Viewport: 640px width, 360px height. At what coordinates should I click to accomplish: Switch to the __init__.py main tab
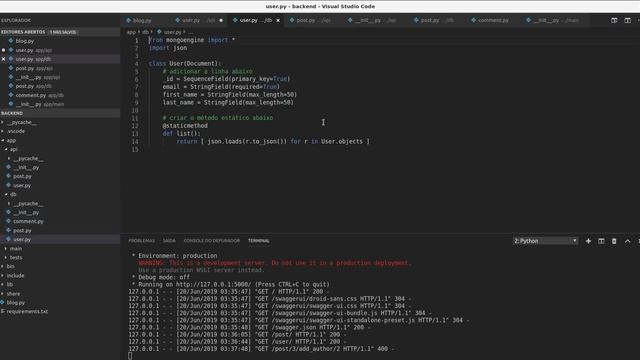coord(555,20)
